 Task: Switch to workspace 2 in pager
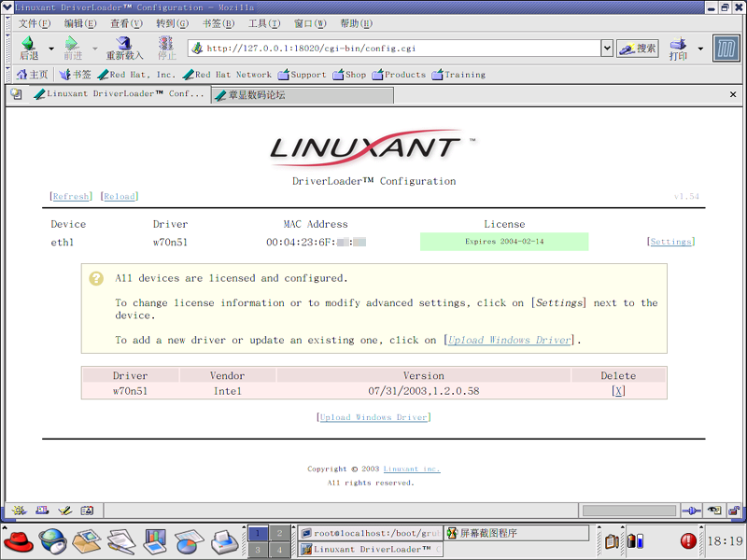point(279,533)
